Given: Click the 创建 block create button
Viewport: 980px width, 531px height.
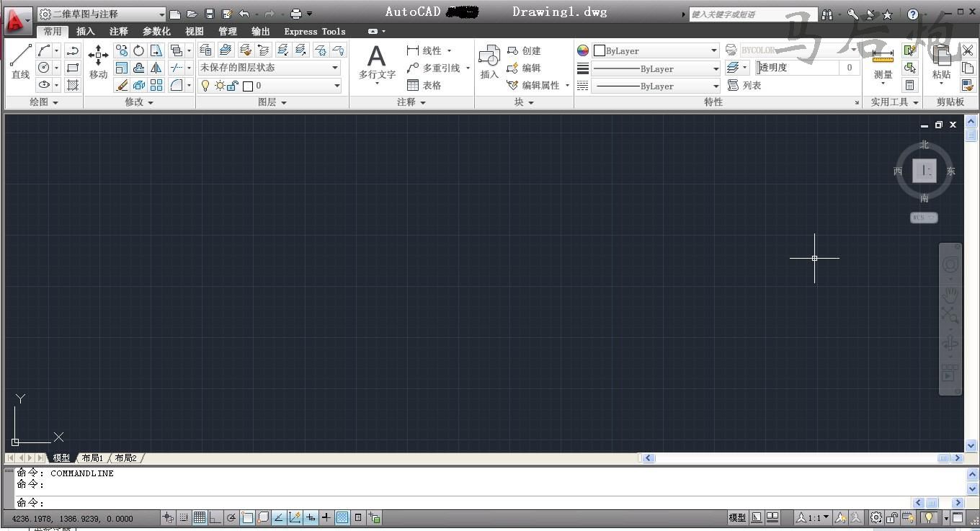Looking at the screenshot, I should pos(524,50).
